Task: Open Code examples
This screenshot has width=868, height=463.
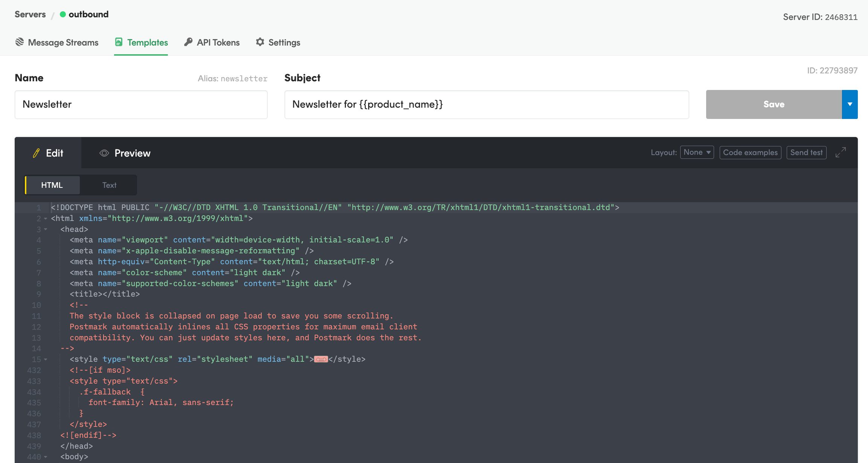Action: [750, 152]
